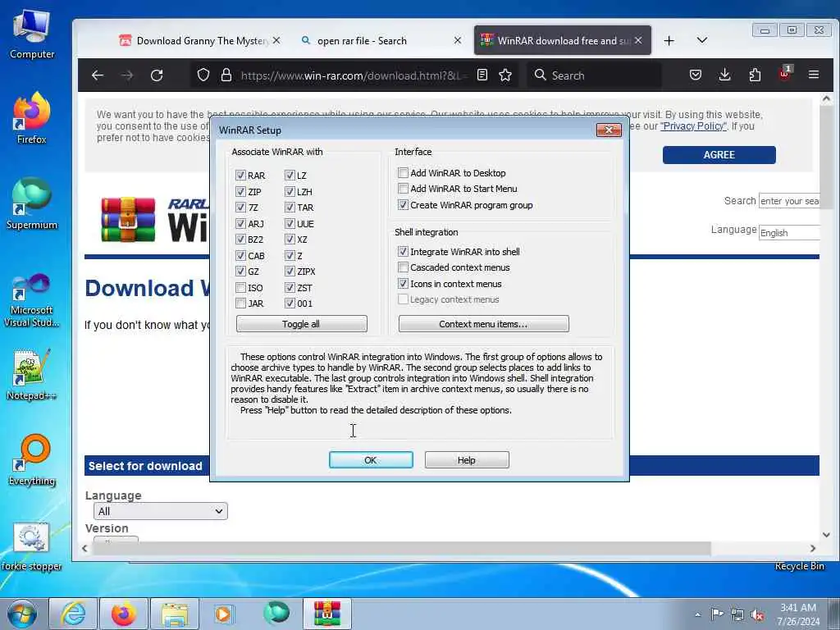Open the Computer desktop icon
Screen dimensions: 840x630
(32, 34)
